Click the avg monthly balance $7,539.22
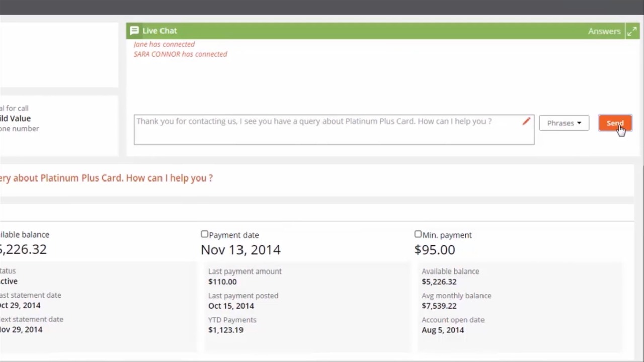Image resolution: width=644 pixels, height=362 pixels. [x=439, y=306]
